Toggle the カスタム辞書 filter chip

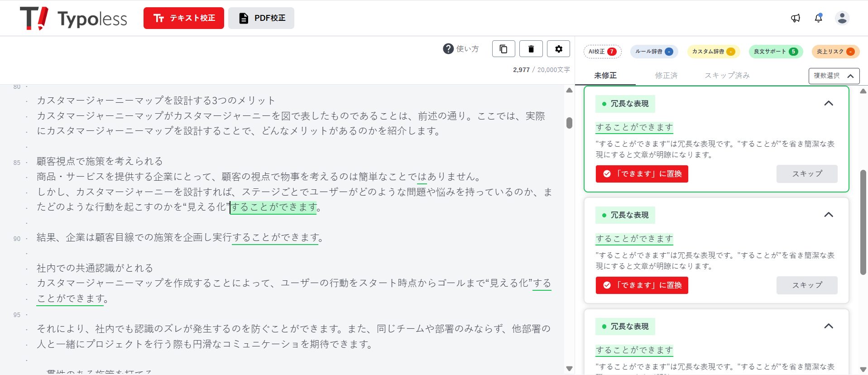click(x=713, y=52)
